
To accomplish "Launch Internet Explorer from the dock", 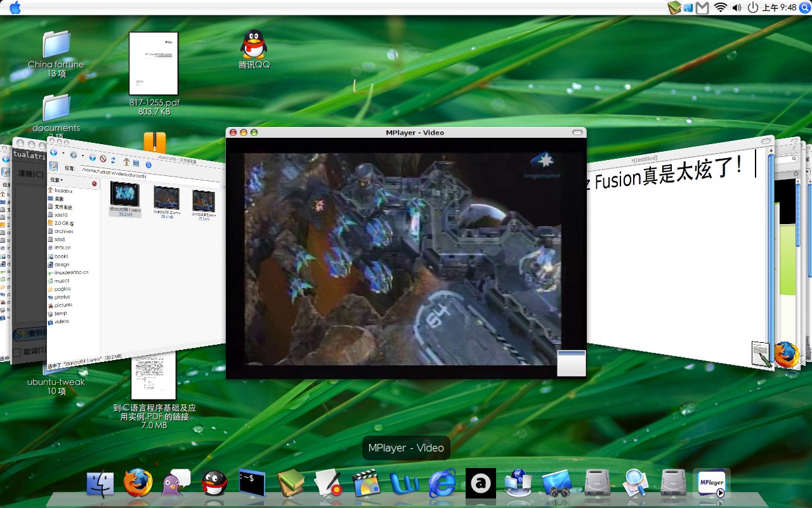I will click(x=442, y=484).
